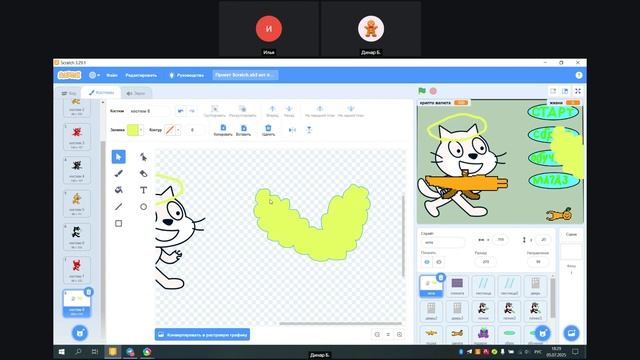Switch to the Sounds tab
This screenshot has width=640, height=360.
click(136, 93)
